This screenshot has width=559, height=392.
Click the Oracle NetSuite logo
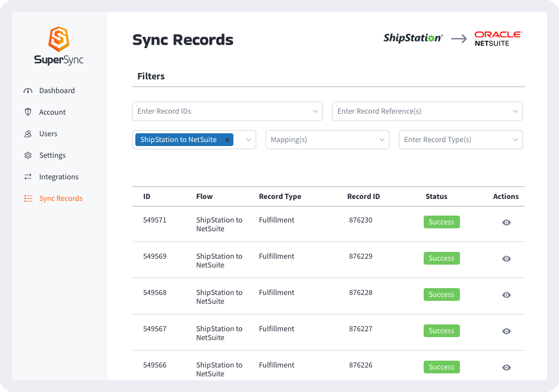point(498,39)
